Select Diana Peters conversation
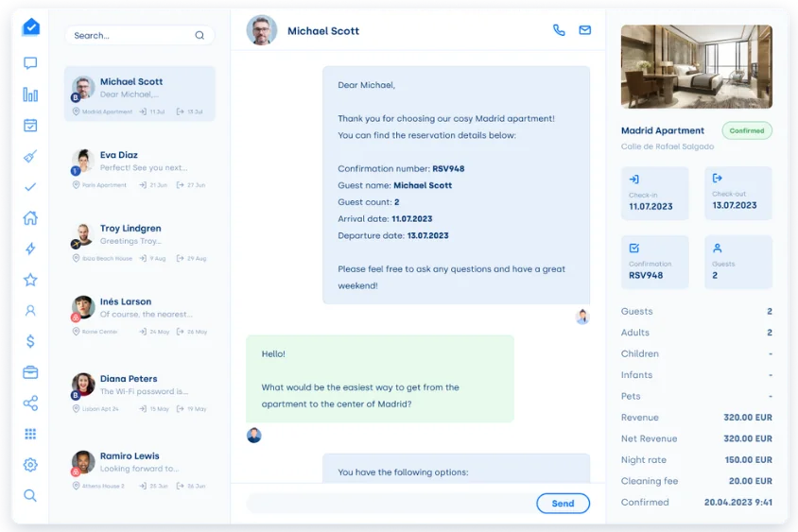The width and height of the screenshot is (798, 532). pyautogui.click(x=139, y=392)
